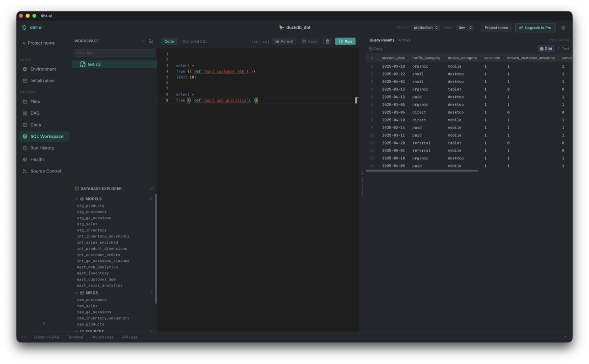This screenshot has height=364, width=589.
Task: Click the device_category column header
Action: pos(462,58)
